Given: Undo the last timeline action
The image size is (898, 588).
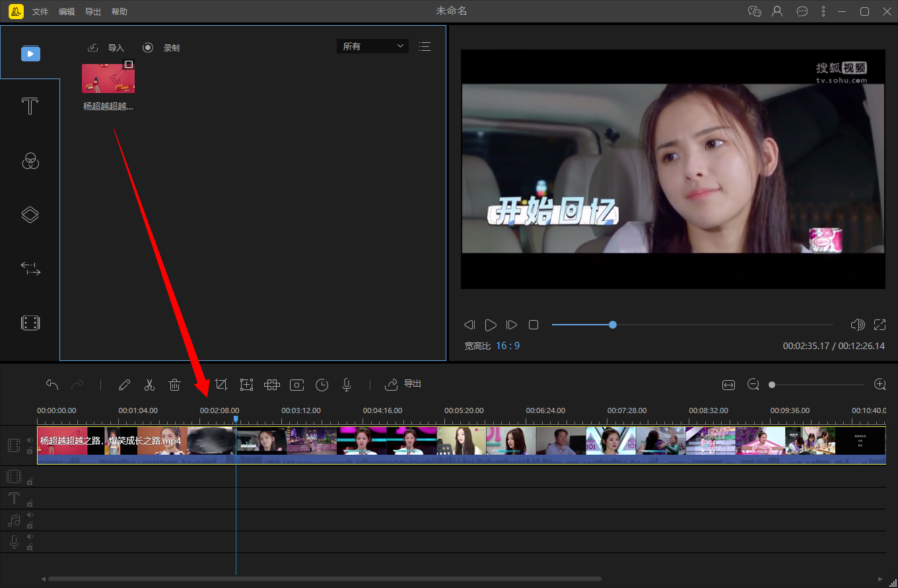Looking at the screenshot, I should tap(52, 384).
